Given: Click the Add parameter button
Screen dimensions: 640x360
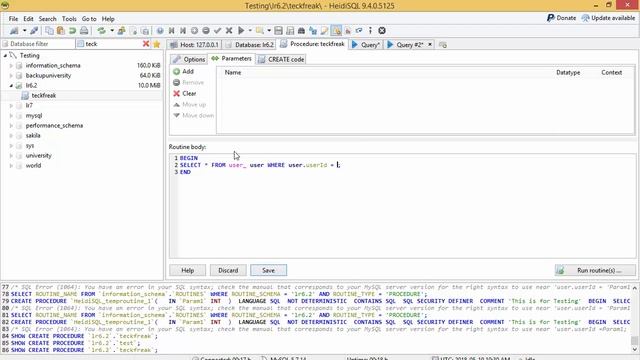Looking at the screenshot, I should 183,71.
